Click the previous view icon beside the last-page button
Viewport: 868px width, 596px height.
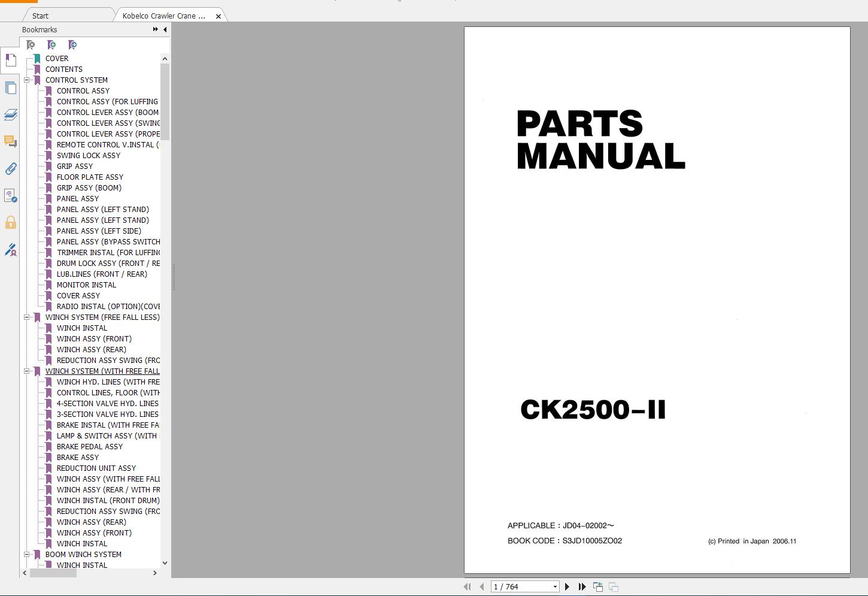(598, 587)
